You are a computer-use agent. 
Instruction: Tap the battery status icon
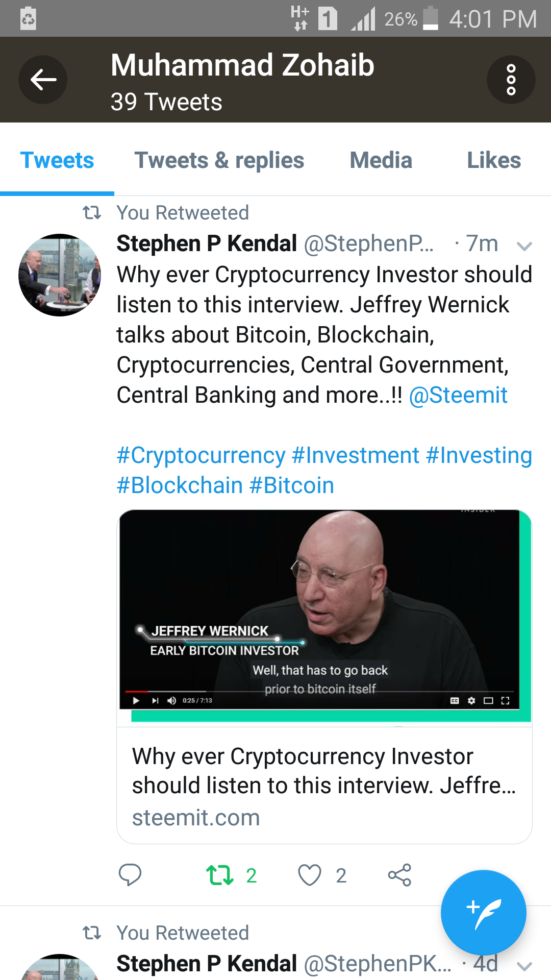(x=431, y=18)
